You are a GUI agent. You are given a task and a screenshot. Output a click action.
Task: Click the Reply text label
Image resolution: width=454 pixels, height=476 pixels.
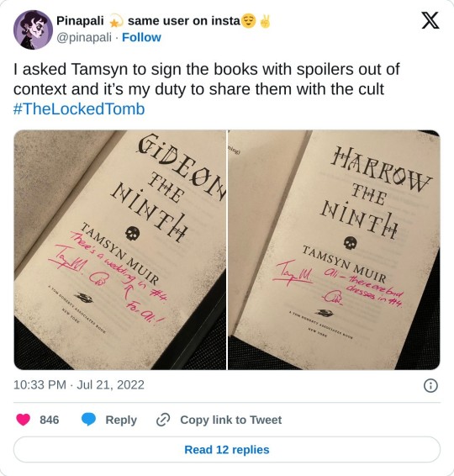[121, 420]
